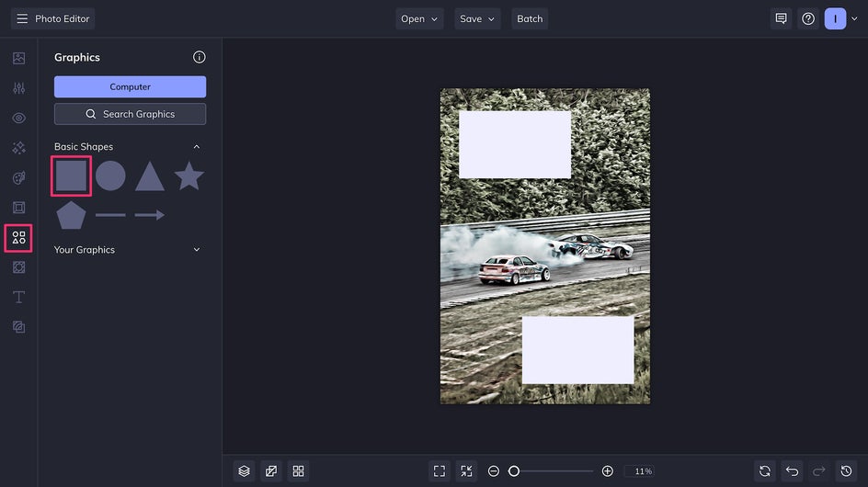Add a pentagon basic shape
The height and width of the screenshot is (487, 868).
(72, 215)
